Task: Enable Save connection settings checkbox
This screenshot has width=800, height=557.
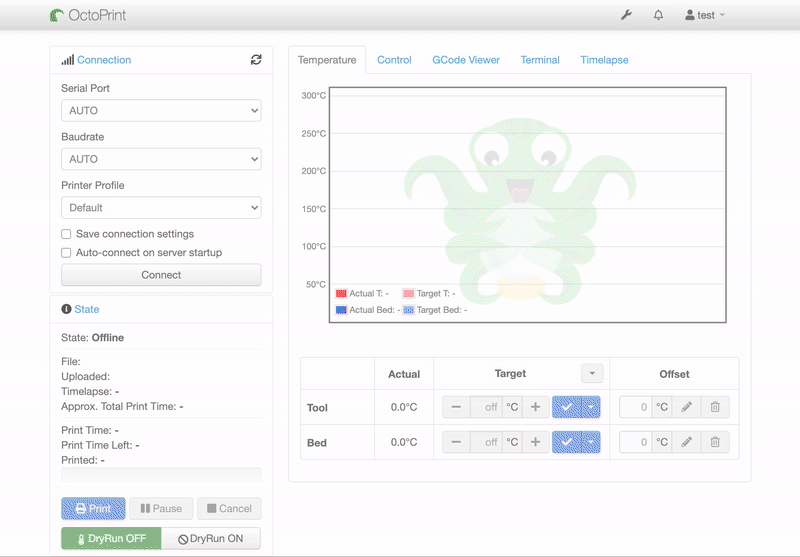Action: 67,234
